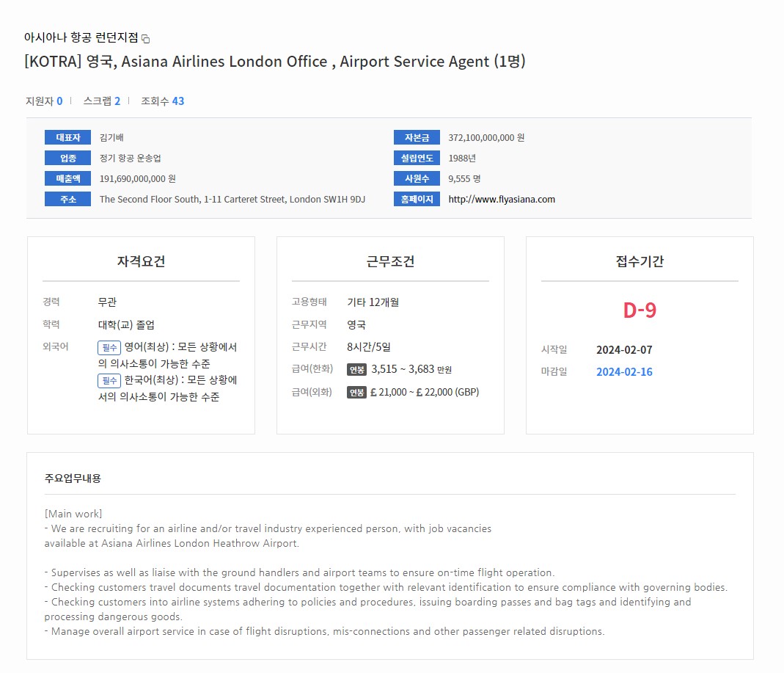Select the employee count 9,555 명

coord(464,178)
